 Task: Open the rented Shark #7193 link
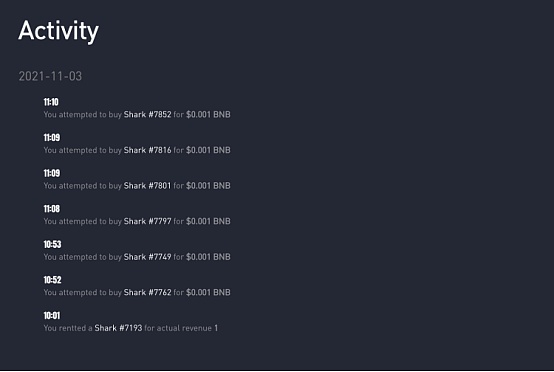coord(118,328)
